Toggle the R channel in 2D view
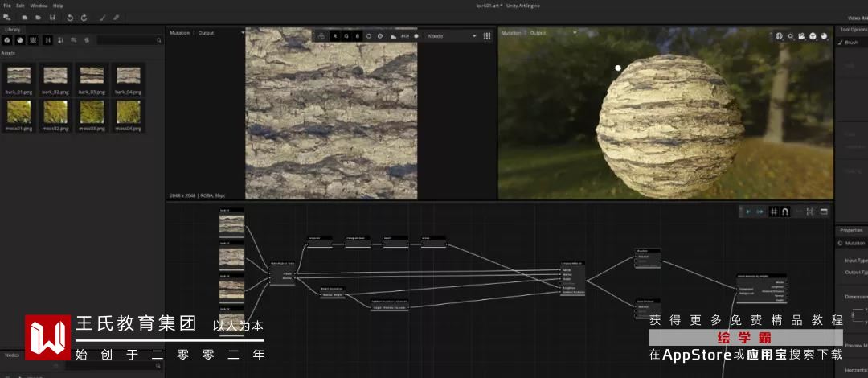The width and height of the screenshot is (868, 378). pos(334,36)
